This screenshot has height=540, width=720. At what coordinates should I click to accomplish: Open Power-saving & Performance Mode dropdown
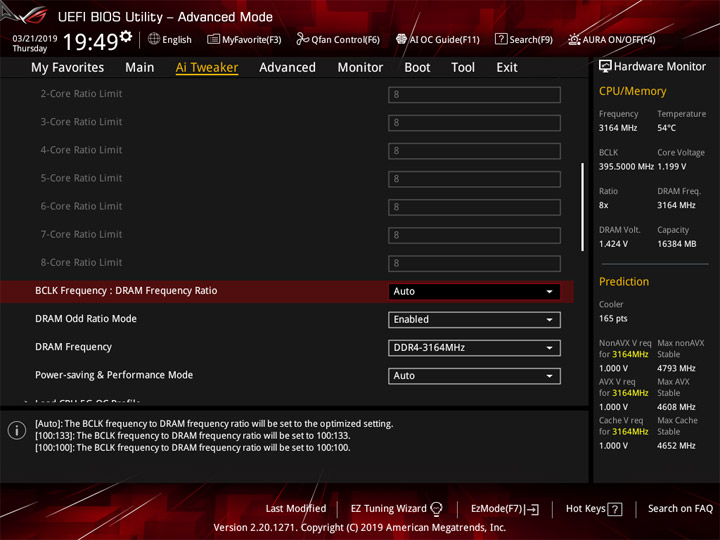click(474, 376)
